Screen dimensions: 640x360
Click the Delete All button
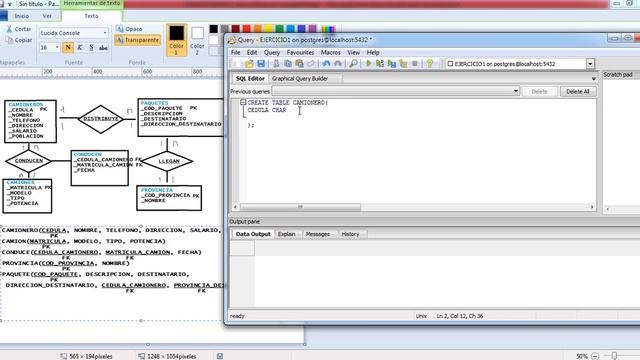click(578, 91)
